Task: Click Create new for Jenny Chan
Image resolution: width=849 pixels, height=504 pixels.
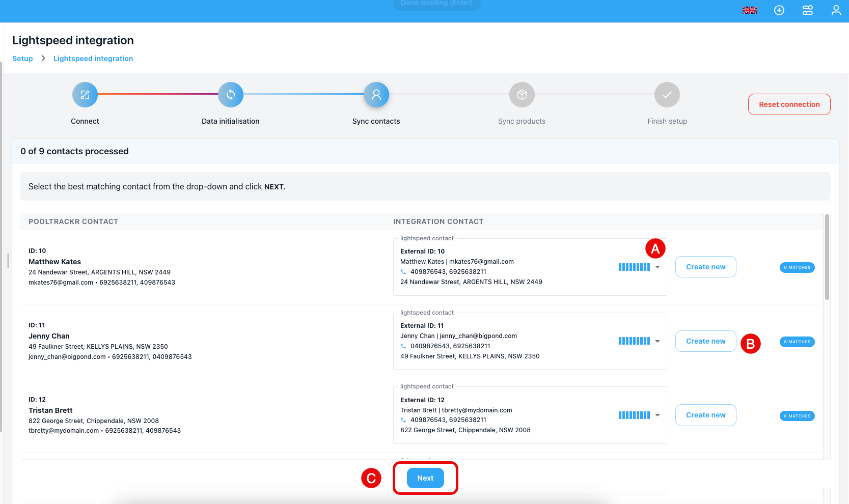Action: pyautogui.click(x=706, y=341)
